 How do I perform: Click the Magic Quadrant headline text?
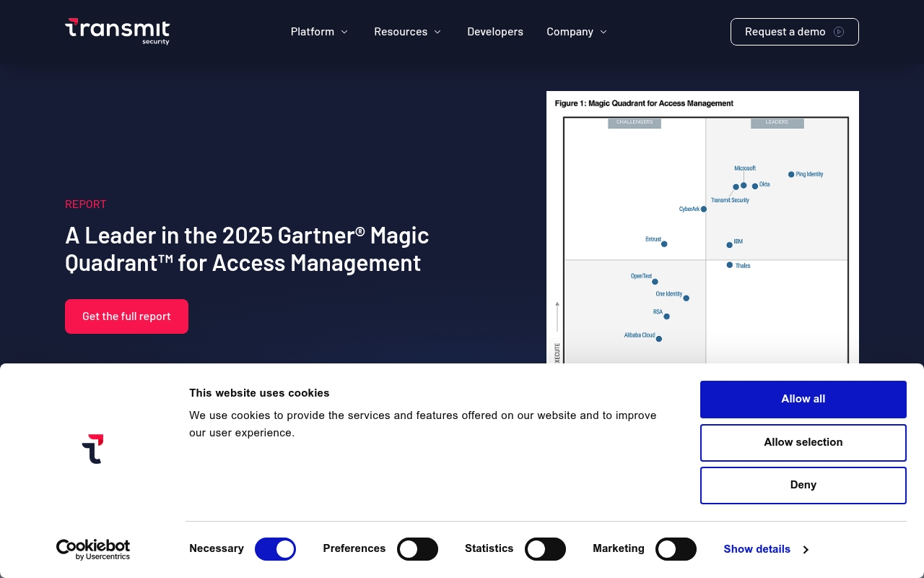coord(247,249)
